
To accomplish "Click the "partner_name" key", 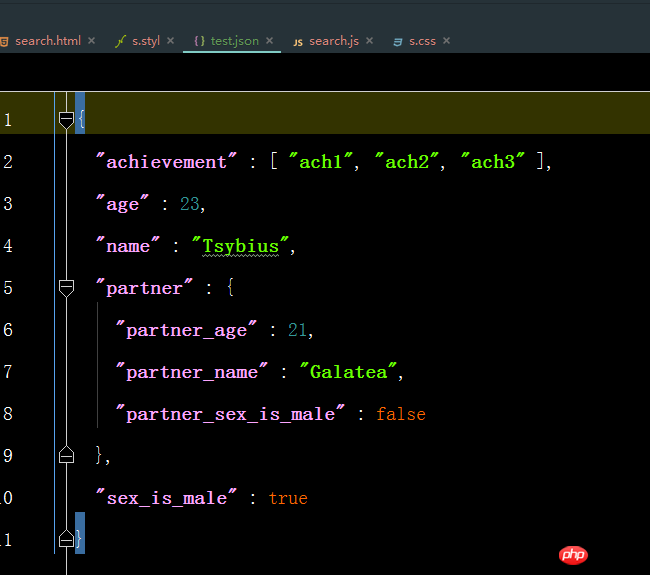I will coord(192,372).
